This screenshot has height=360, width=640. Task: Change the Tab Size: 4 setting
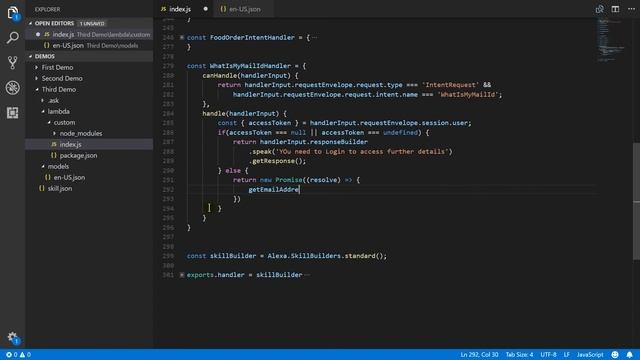coord(519,355)
